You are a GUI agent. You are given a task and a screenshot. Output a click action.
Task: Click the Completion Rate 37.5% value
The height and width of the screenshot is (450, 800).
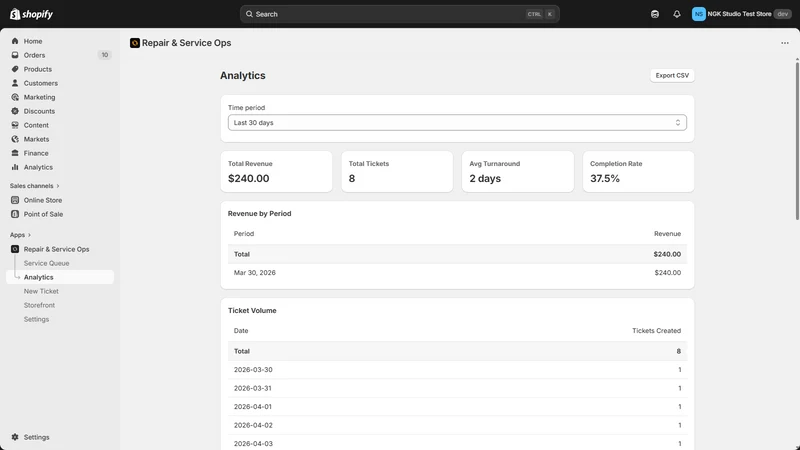pyautogui.click(x=605, y=179)
